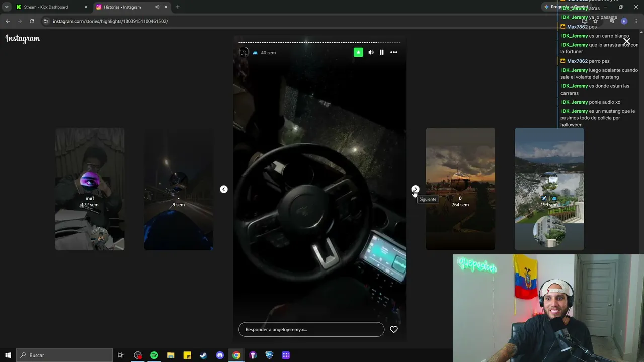Click the '40 sem' story timestamp

pos(268,53)
